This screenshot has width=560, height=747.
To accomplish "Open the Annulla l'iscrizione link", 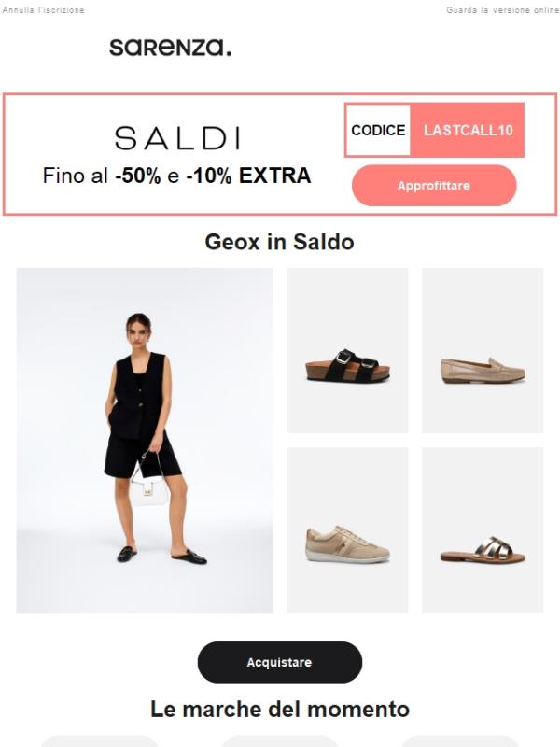I will [x=43, y=10].
